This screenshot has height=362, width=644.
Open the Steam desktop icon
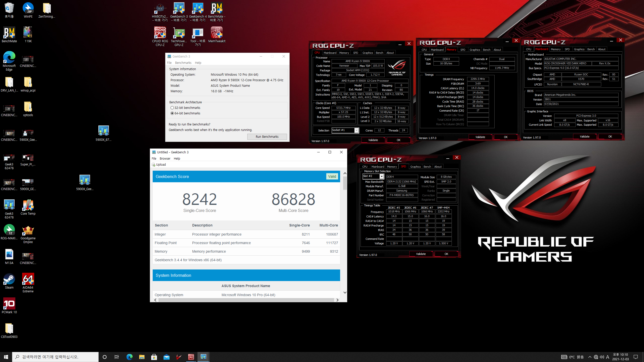coord(9,281)
